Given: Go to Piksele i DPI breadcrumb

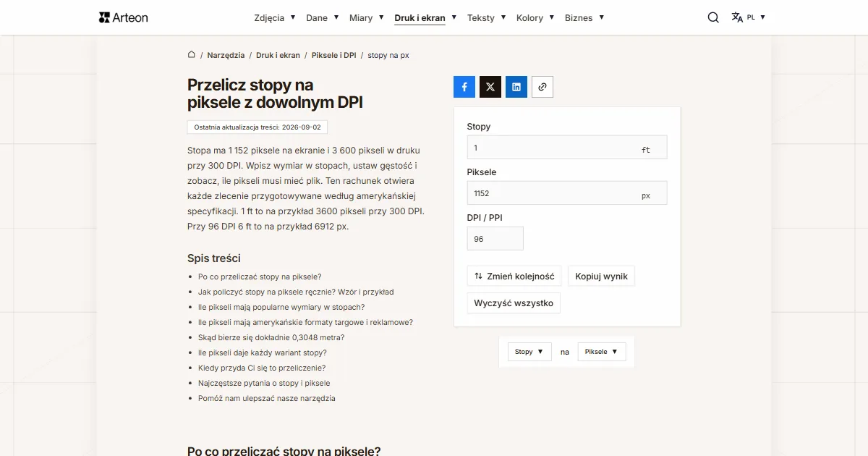Looking at the screenshot, I should point(334,55).
